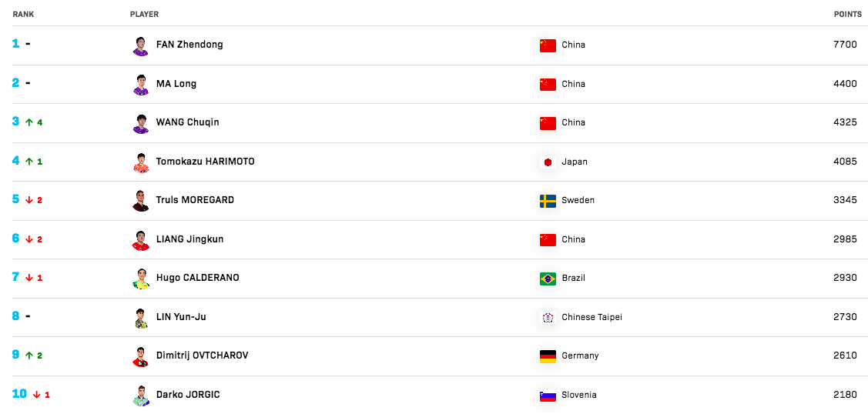
Task: Click Truls MOREGARD's avatar icon
Action: (141, 201)
